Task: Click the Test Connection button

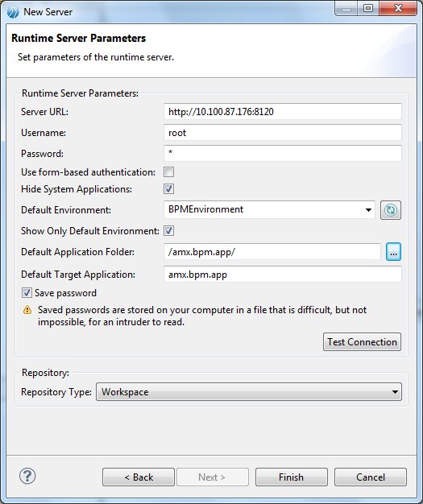Action: [x=362, y=341]
